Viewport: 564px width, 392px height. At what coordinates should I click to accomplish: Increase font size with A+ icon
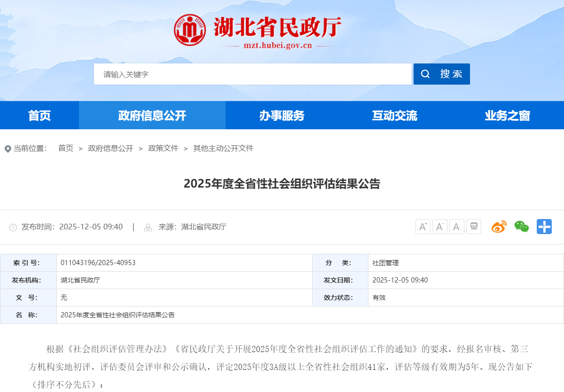tap(423, 227)
